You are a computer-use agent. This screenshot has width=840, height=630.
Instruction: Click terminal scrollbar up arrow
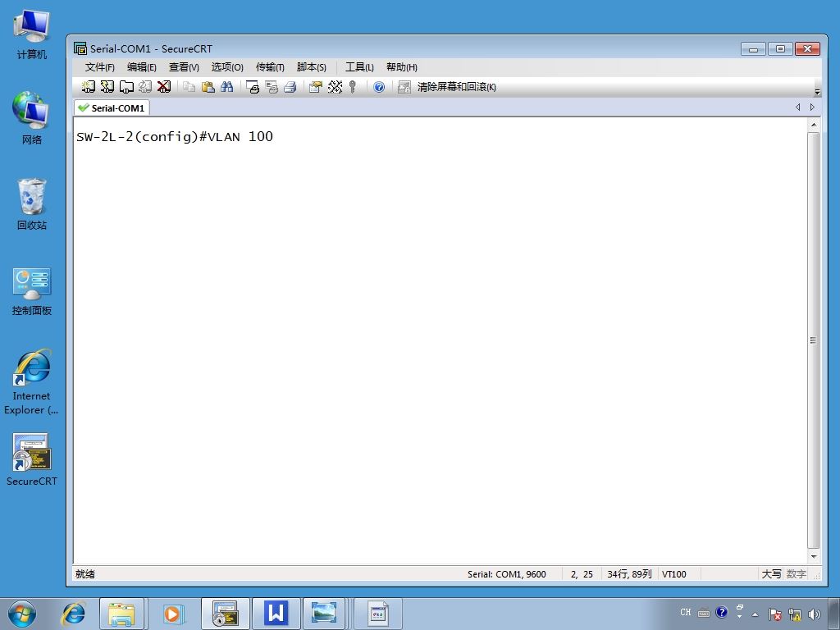click(x=813, y=125)
